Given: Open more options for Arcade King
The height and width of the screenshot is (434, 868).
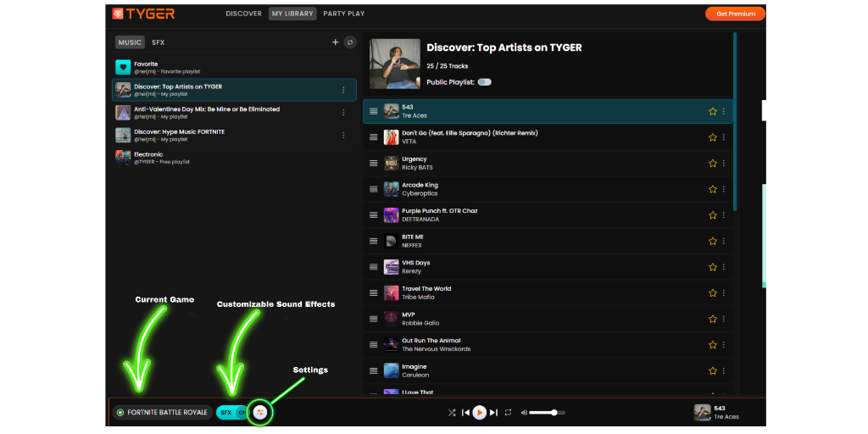Looking at the screenshot, I should pos(724,189).
